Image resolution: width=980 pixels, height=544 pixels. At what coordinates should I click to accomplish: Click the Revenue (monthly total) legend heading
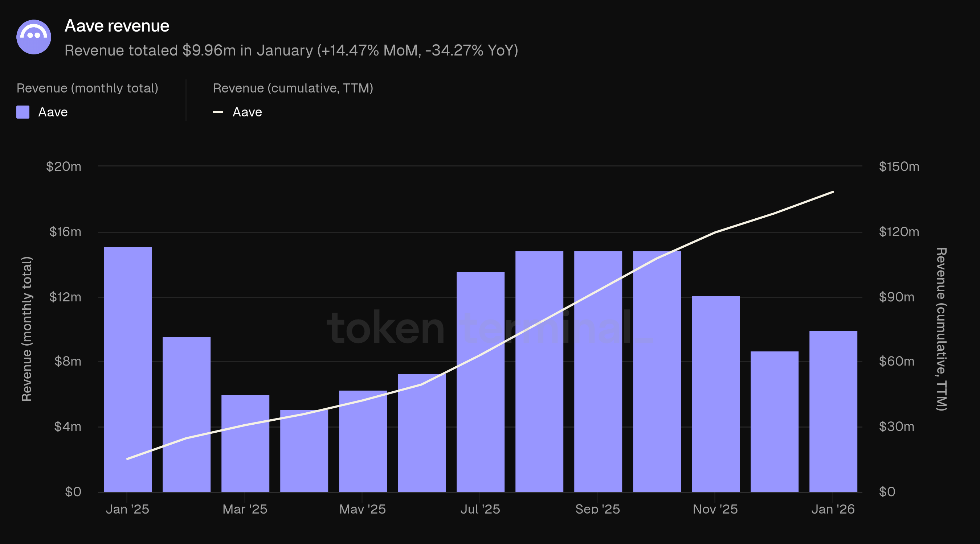coord(87,88)
